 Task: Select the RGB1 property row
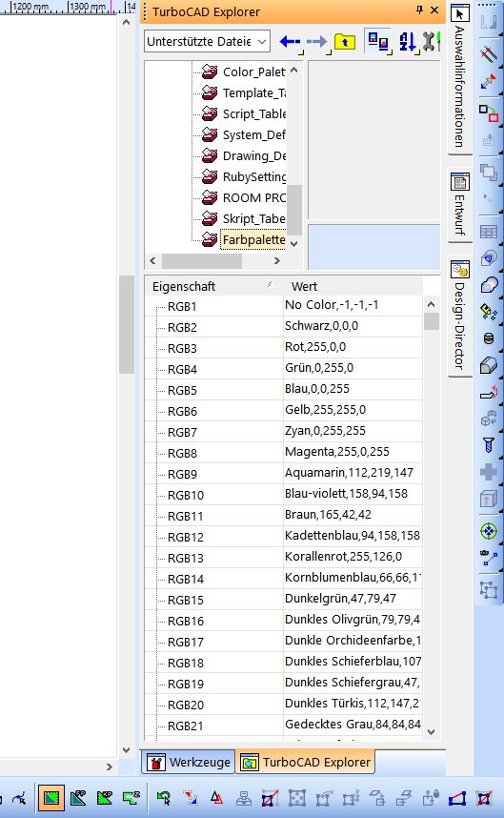point(284,306)
